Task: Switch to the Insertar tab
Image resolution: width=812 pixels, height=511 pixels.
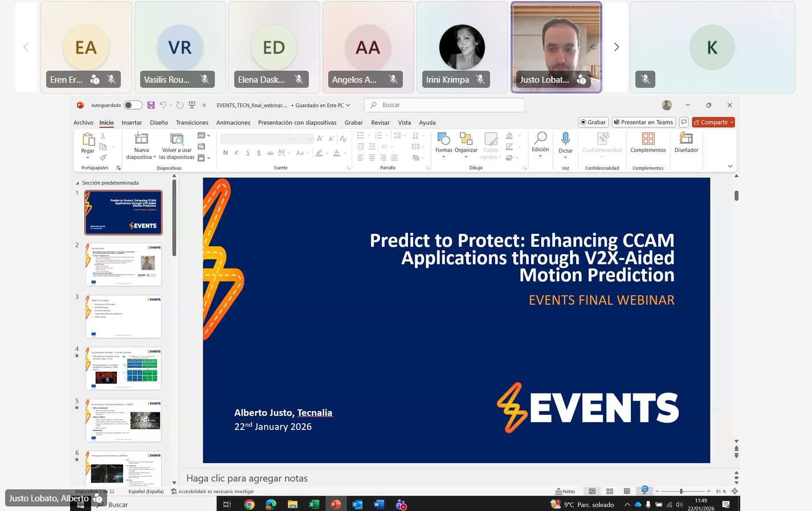Action: pyautogui.click(x=132, y=123)
